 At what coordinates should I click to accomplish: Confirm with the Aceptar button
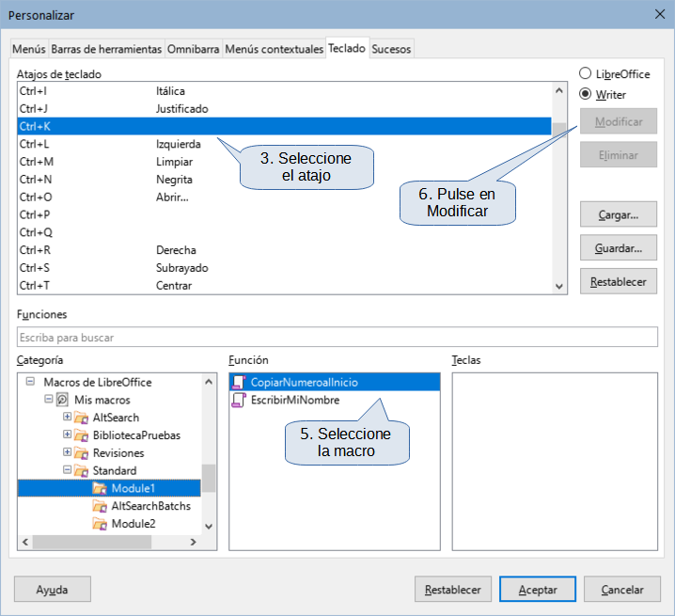pyautogui.click(x=538, y=590)
